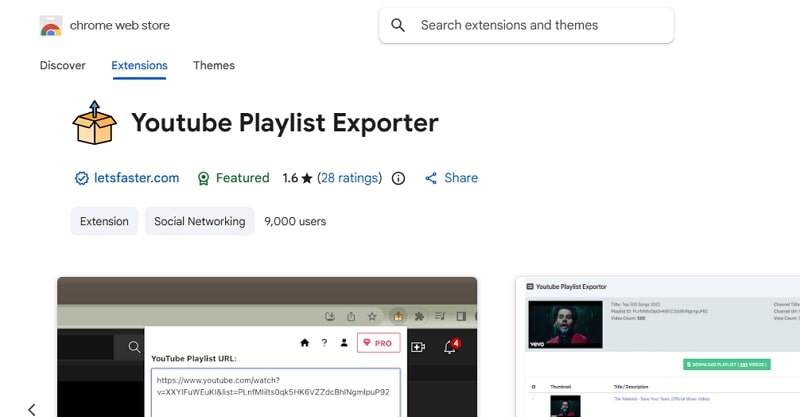Open the second screenshot of the exporter page

[658, 347]
